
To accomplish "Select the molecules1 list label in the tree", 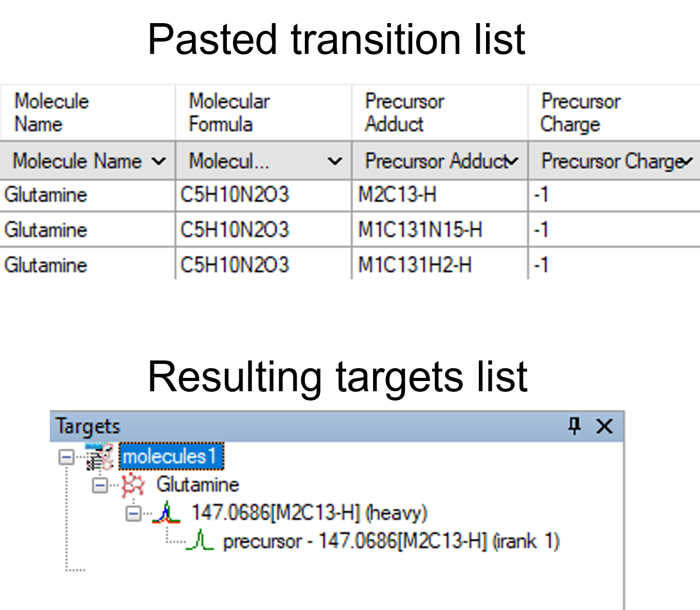I will click(x=171, y=456).
